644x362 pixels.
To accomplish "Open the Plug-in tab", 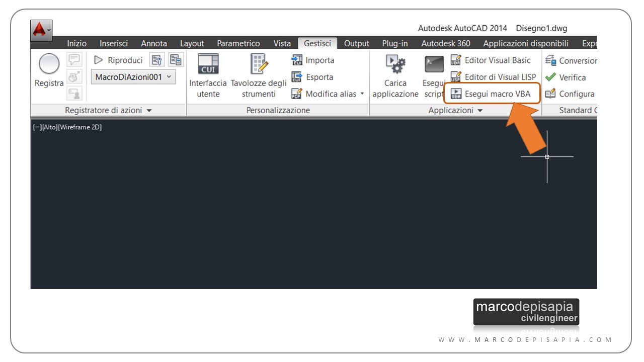I will (395, 43).
